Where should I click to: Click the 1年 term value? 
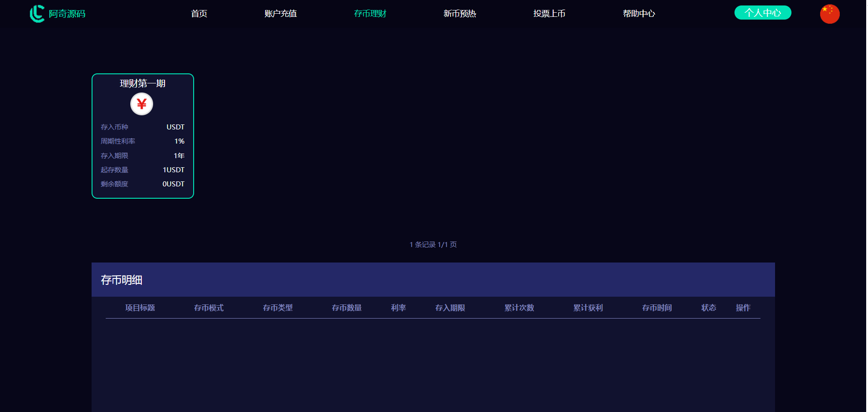point(179,156)
